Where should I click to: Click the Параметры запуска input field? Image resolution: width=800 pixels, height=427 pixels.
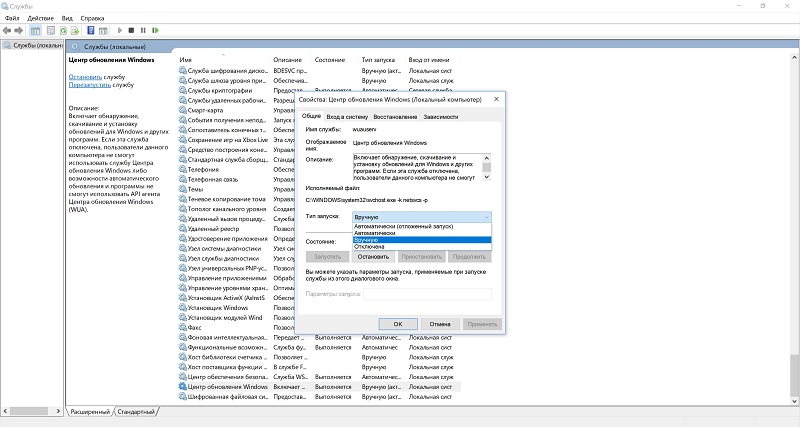(x=428, y=294)
